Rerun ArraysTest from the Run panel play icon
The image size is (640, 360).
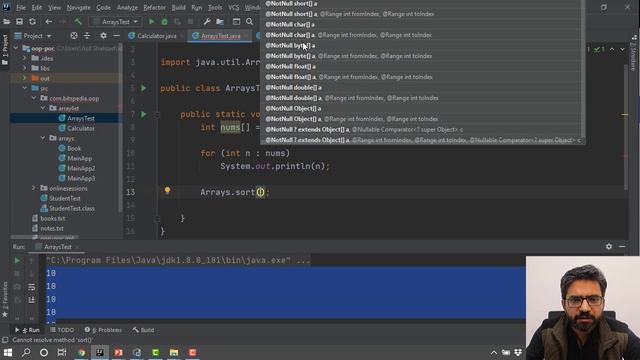point(17,260)
